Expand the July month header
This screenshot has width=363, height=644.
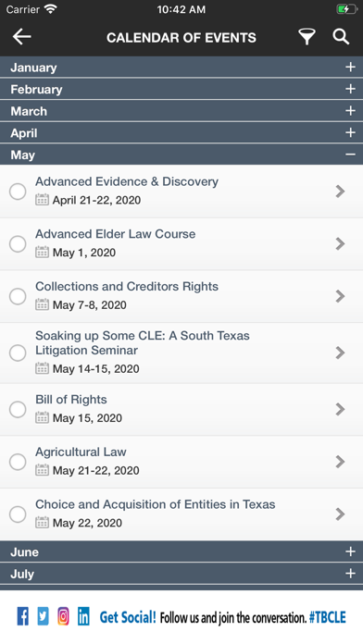(181, 574)
